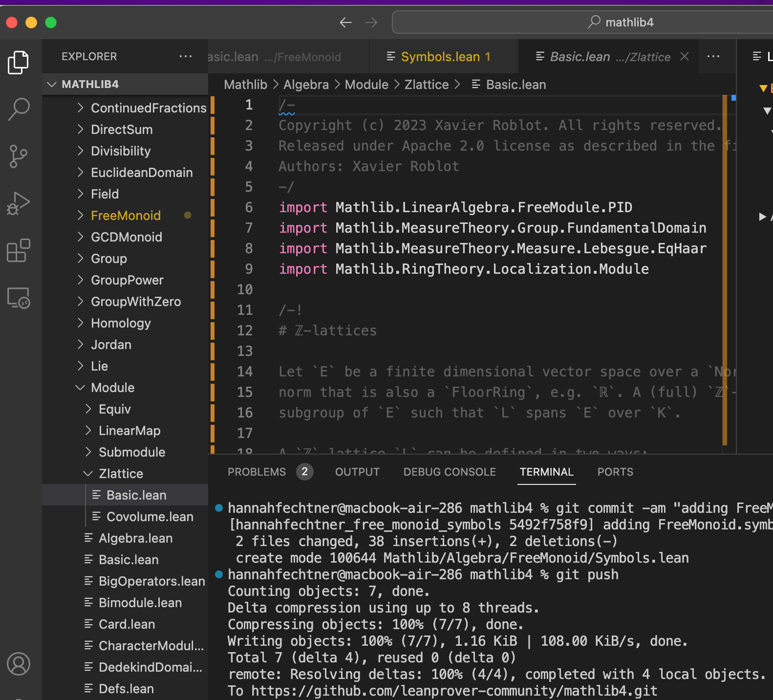Expand the EuclideanDomain folder
Viewport: 773px width, 700px height.
coord(125,173)
